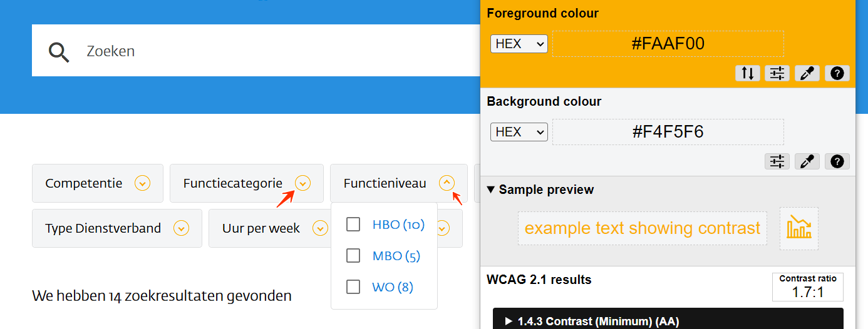The image size is (868, 329).
Task: Open foreground colour sliders
Action: [777, 73]
